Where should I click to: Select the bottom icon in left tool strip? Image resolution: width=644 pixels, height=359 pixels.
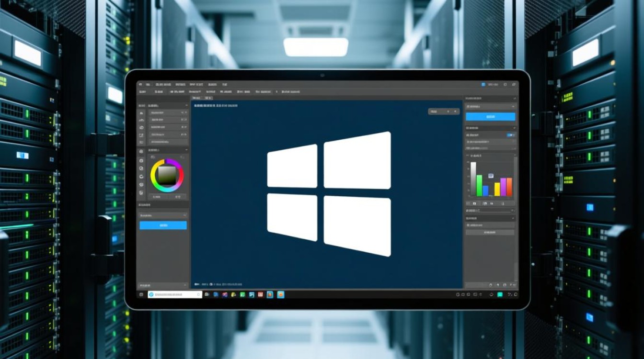click(x=141, y=192)
